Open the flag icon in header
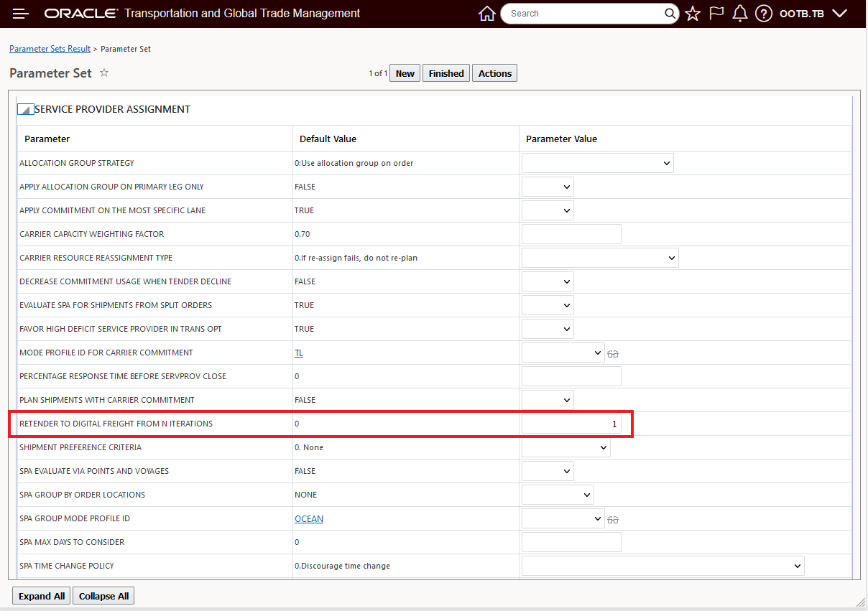 click(x=716, y=14)
